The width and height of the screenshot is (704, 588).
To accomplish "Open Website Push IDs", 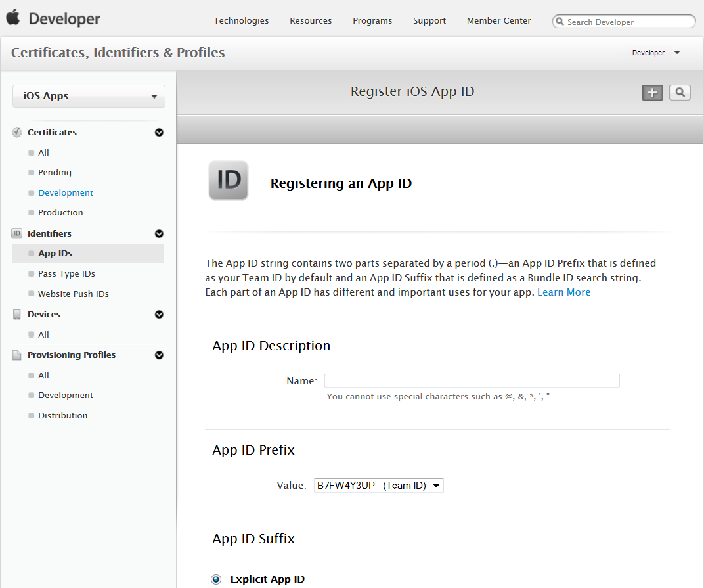I will [74, 294].
